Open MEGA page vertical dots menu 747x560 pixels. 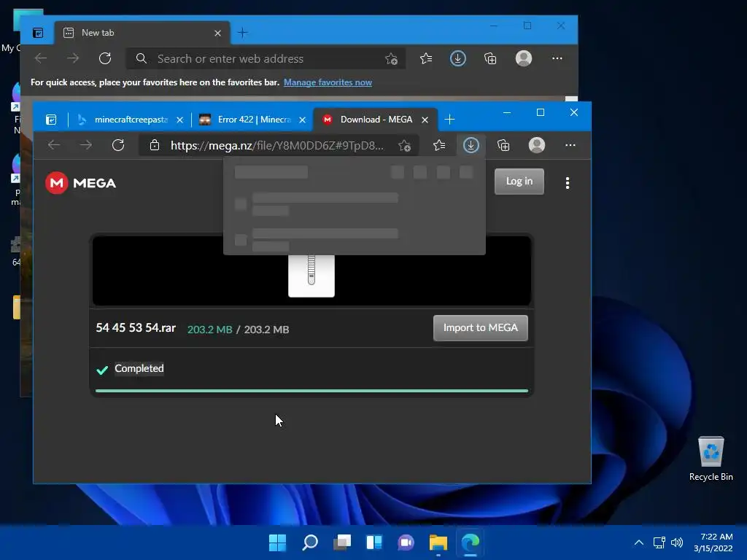coord(567,183)
